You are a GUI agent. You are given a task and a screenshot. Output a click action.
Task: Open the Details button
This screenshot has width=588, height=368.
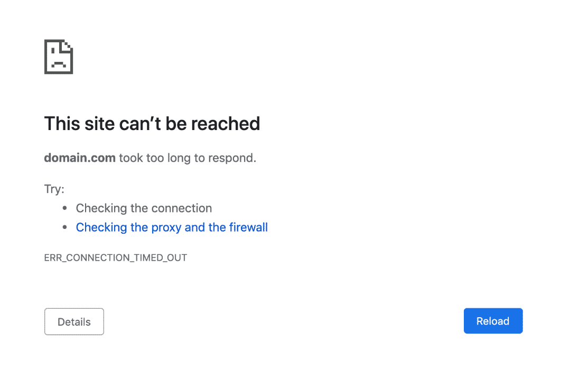tap(74, 322)
